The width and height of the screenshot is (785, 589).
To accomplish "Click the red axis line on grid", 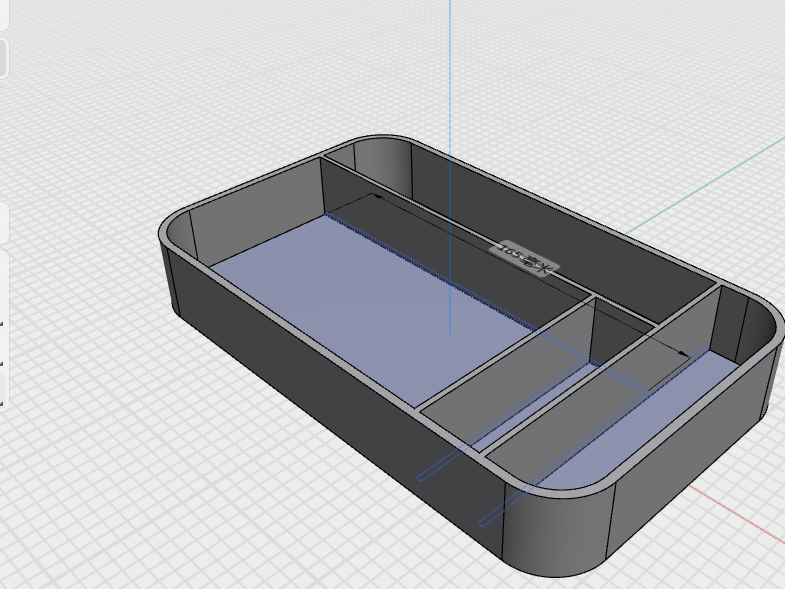I will click(736, 514).
